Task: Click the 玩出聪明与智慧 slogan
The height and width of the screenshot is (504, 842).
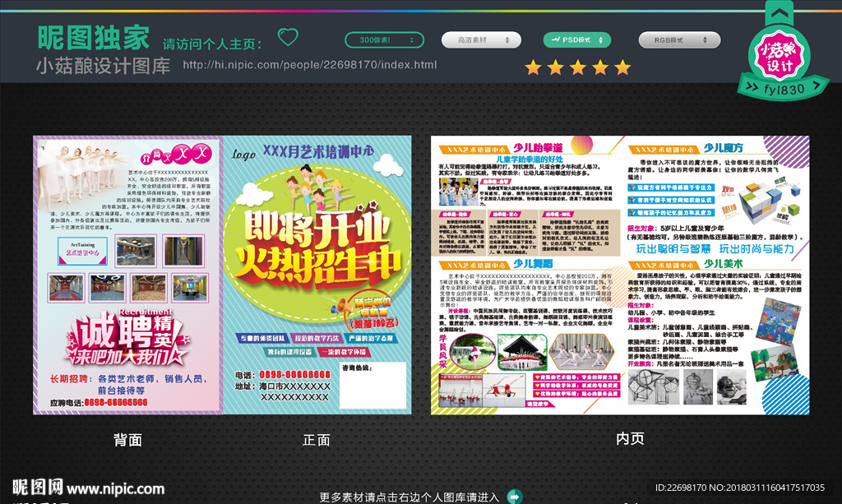Action: point(673,249)
